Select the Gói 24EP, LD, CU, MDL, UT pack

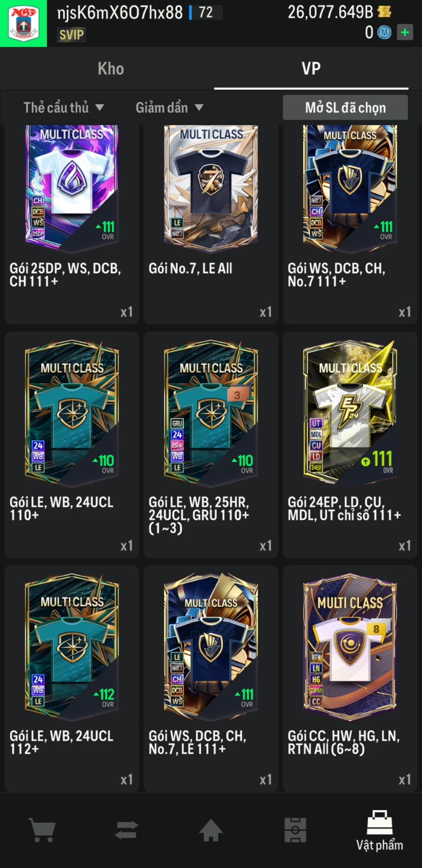pos(350,445)
